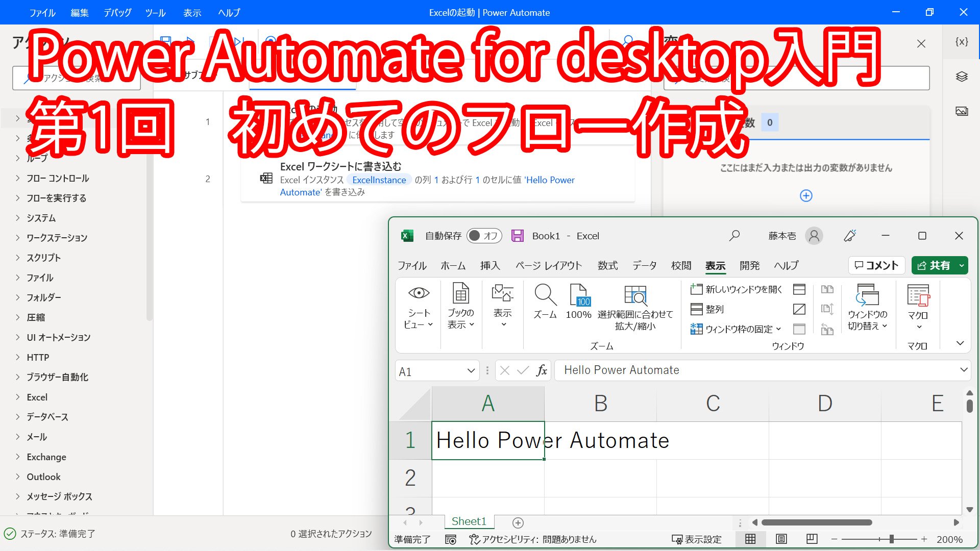Click the Excel horizontal scrollbar thumb

[817, 522]
